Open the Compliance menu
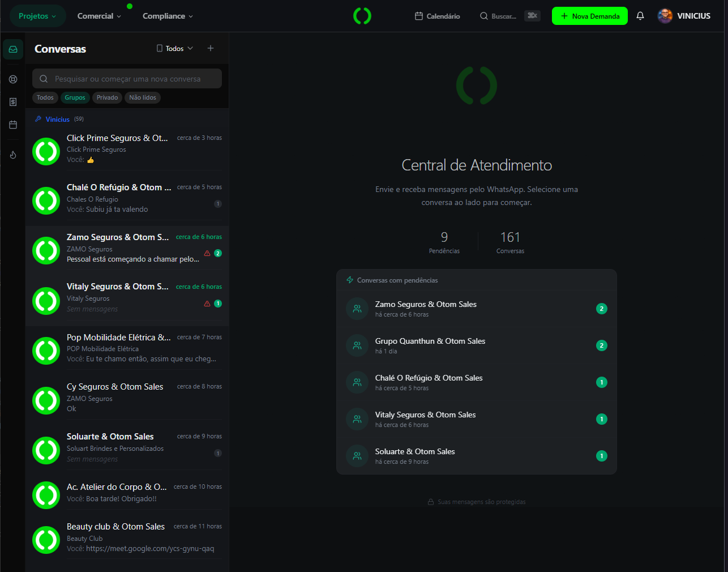The image size is (728, 572). click(x=168, y=16)
